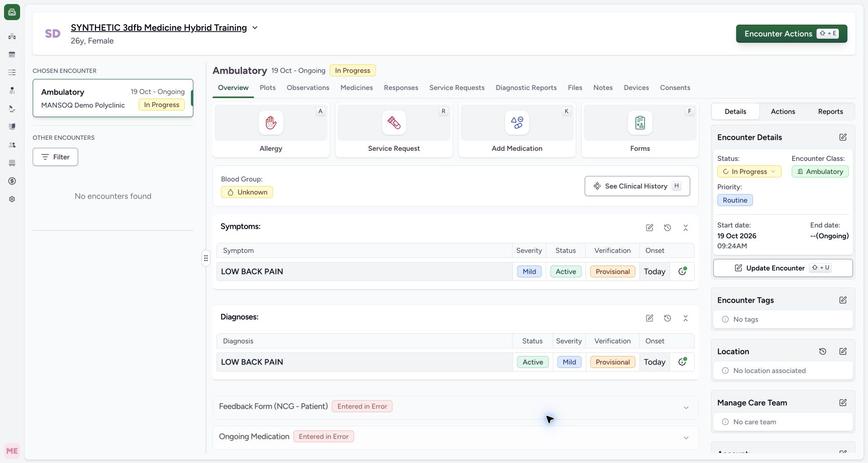This screenshot has height=463, width=868.
Task: Select the Actions tab in side panel
Action: (x=783, y=112)
